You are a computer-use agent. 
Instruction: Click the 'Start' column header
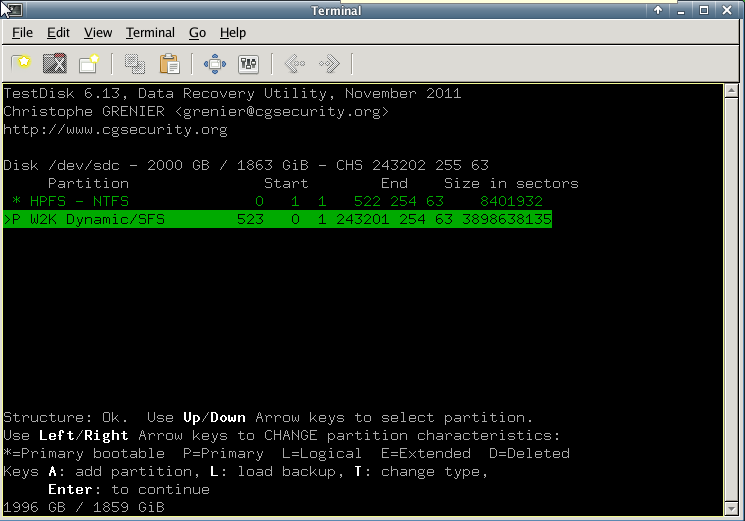pyautogui.click(x=286, y=183)
